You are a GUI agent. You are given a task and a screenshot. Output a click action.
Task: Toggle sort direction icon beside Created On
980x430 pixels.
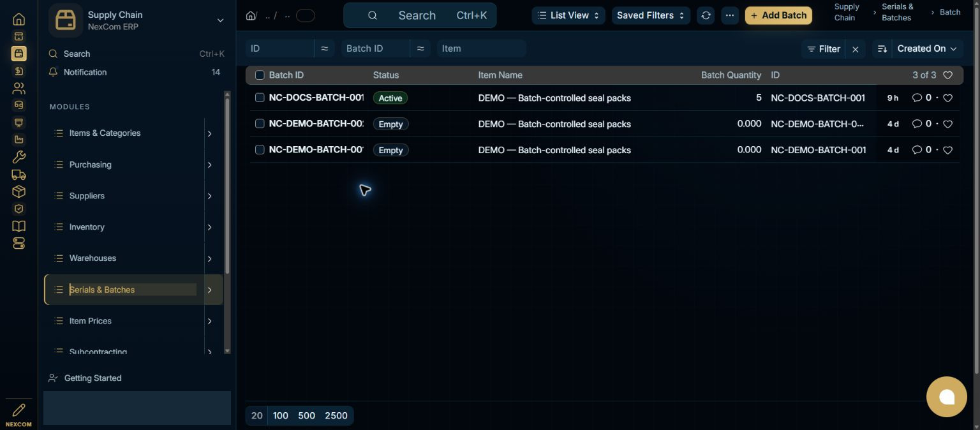pyautogui.click(x=882, y=49)
